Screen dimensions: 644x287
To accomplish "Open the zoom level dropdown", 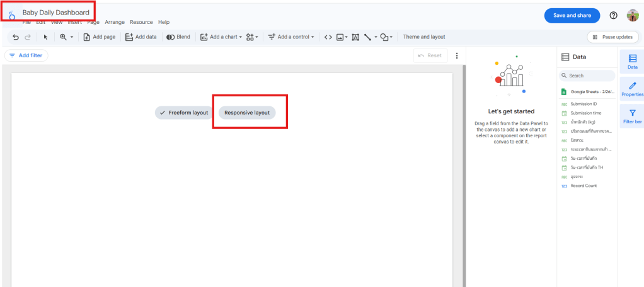I will tap(66, 37).
